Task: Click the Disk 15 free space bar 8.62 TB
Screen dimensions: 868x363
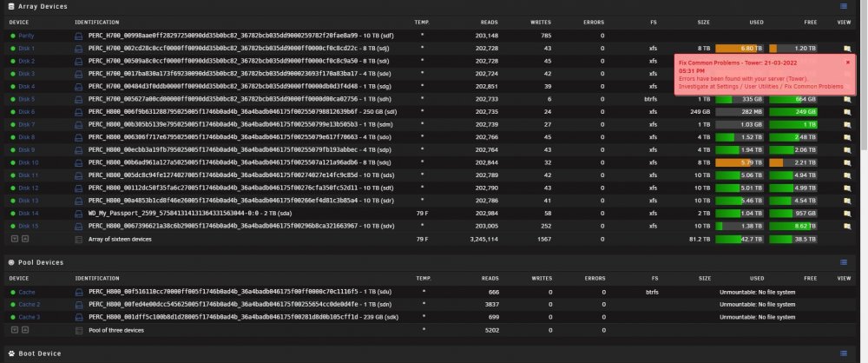Action: (x=792, y=226)
